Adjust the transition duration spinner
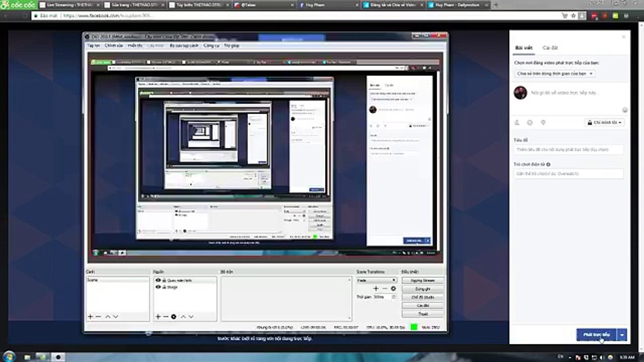644x362 pixels. tap(393, 297)
